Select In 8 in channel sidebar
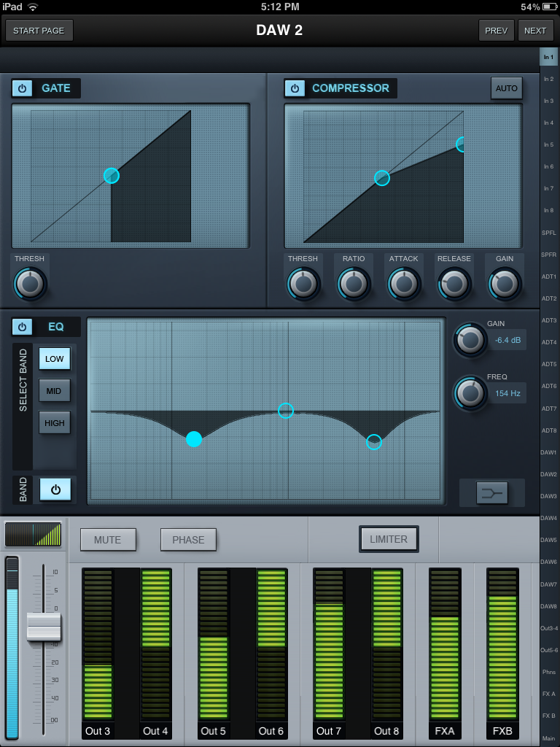560x747 pixels. coord(548,210)
